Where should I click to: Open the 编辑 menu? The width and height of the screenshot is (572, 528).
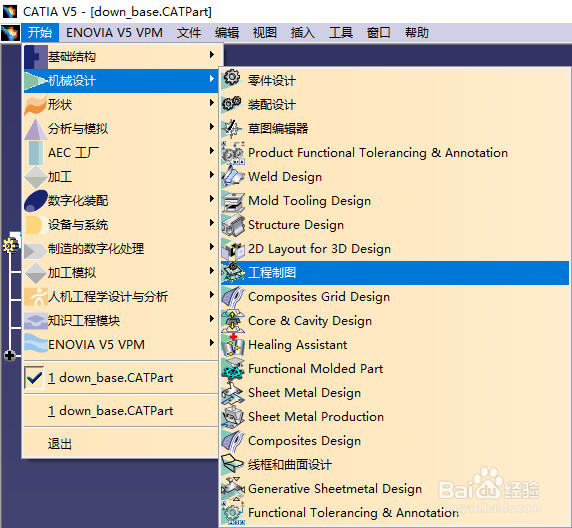pyautogui.click(x=227, y=33)
